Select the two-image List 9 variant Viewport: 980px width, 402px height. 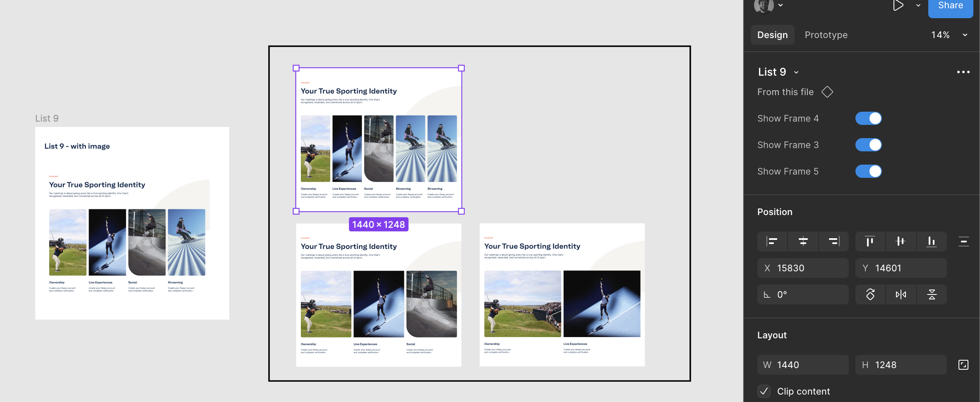click(562, 295)
